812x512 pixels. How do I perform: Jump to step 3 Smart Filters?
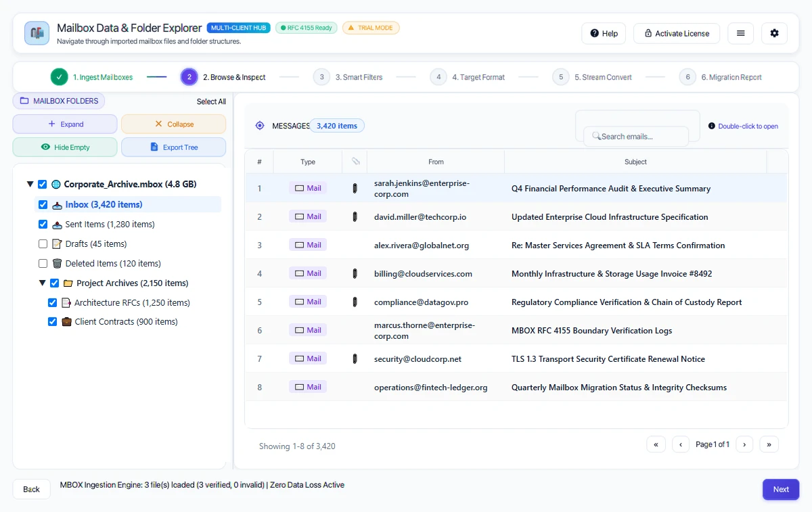pyautogui.click(x=348, y=77)
